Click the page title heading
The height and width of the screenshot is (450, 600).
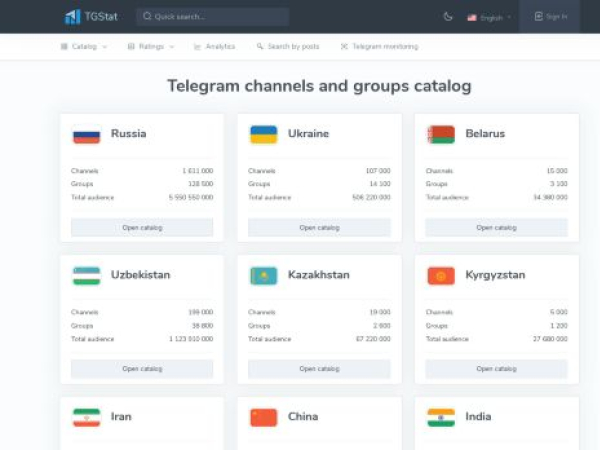tap(320, 86)
